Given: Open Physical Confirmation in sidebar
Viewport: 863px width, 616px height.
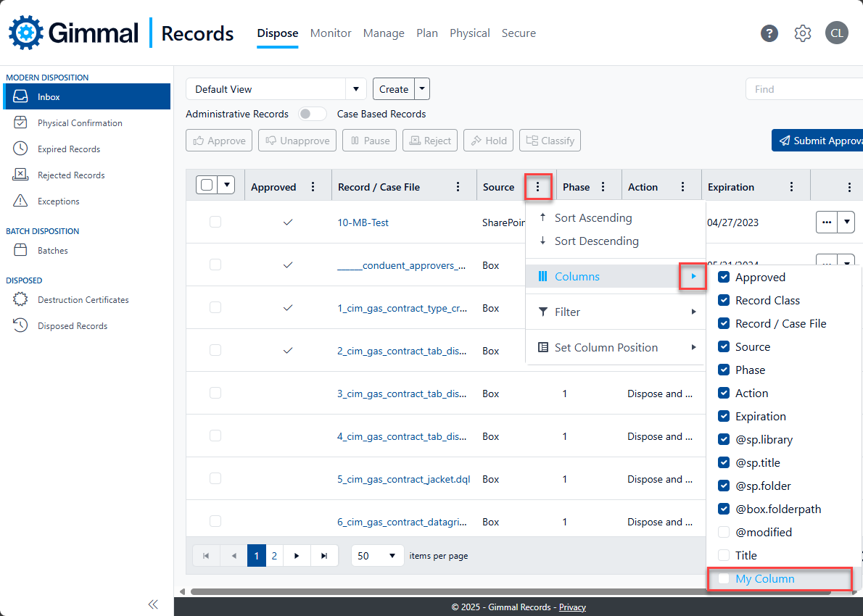Looking at the screenshot, I should tap(80, 123).
